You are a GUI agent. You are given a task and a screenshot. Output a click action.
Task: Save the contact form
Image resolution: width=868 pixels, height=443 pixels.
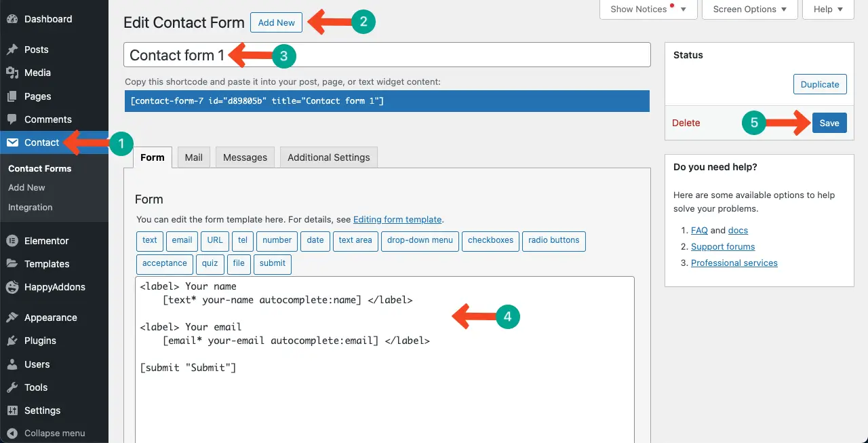click(x=829, y=123)
